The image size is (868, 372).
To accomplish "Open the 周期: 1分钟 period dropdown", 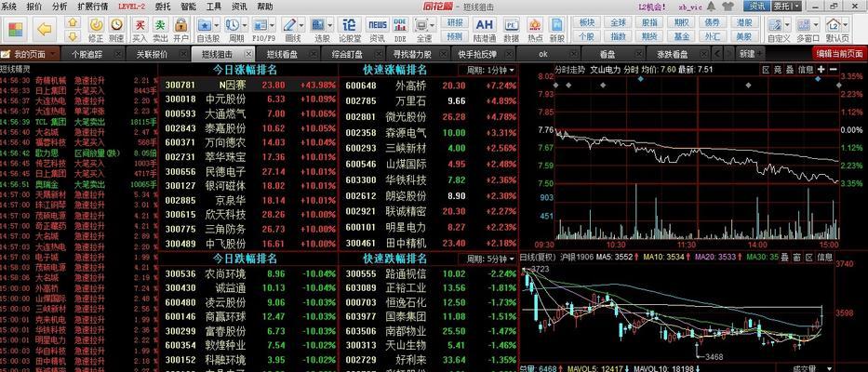I will coord(487,71).
